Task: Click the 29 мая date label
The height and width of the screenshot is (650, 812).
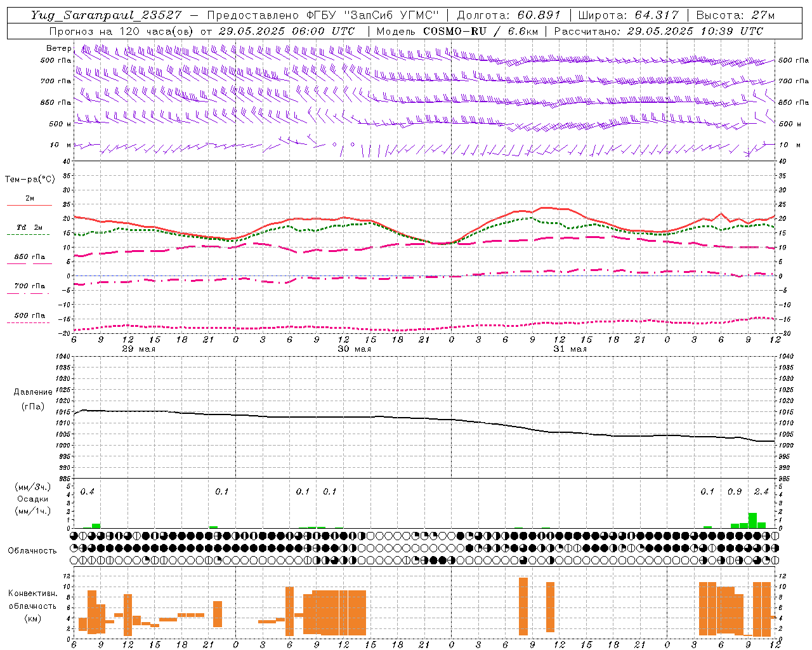Action: pyautogui.click(x=138, y=349)
